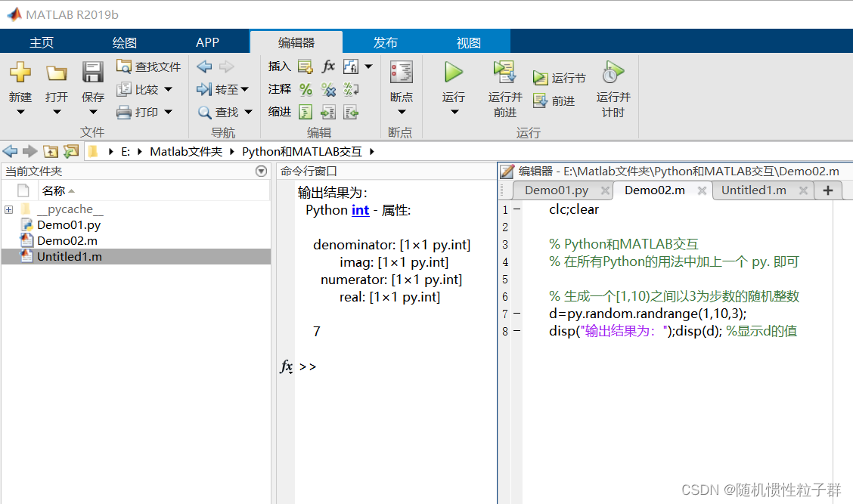Switch to the Plots (绘图) tab

point(125,42)
